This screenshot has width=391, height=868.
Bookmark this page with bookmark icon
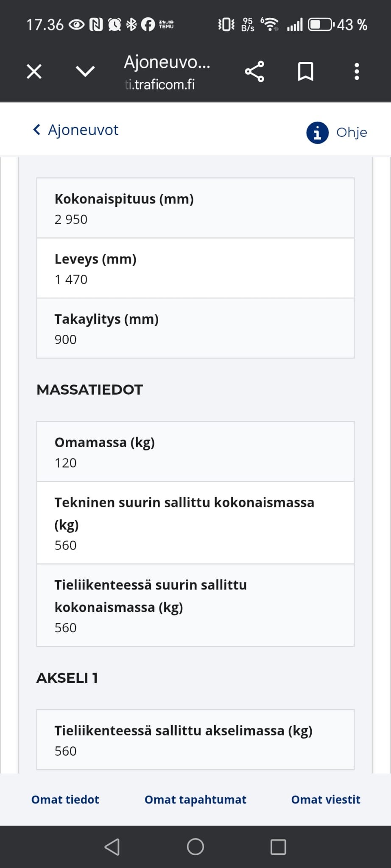point(305,71)
